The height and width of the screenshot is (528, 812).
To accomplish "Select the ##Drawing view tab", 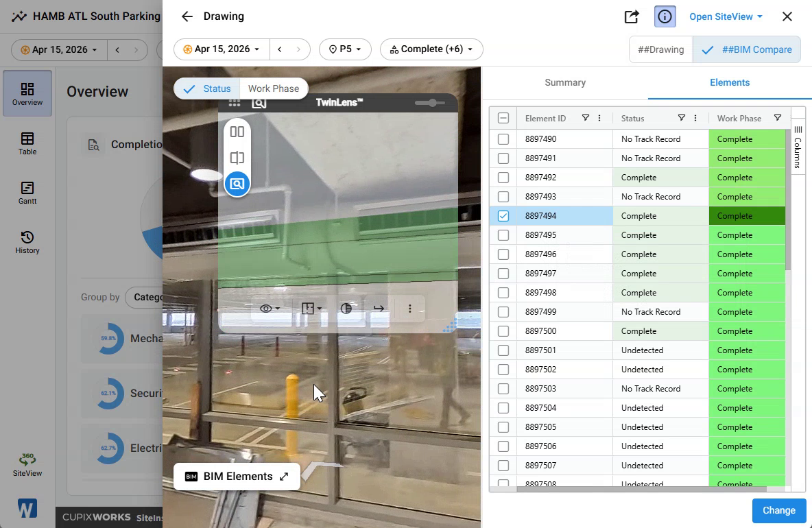I will pos(661,49).
